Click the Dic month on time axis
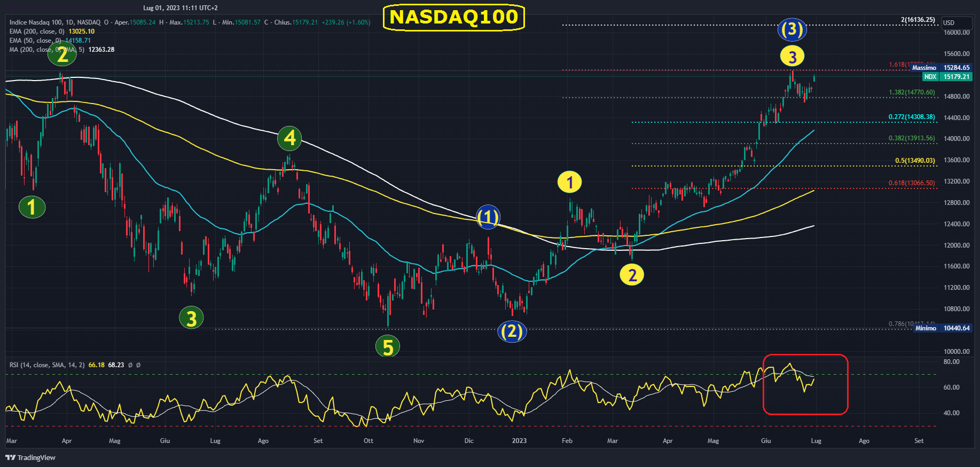980x467 pixels. point(469,441)
